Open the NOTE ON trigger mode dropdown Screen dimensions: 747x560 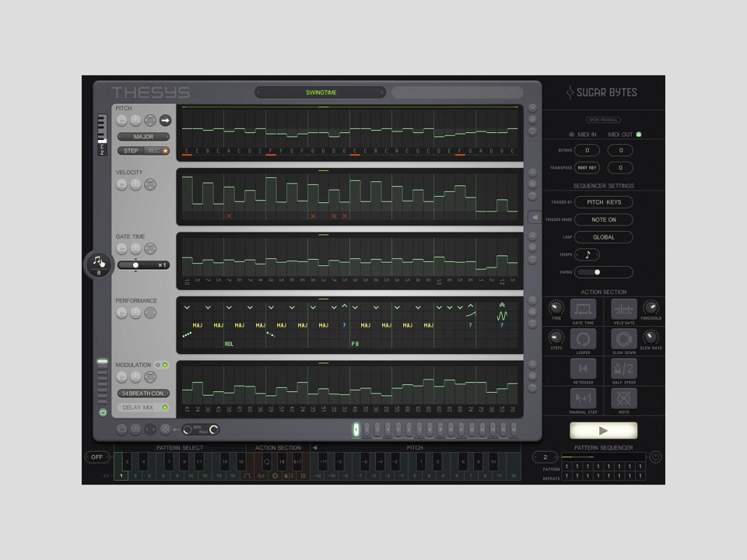click(604, 219)
